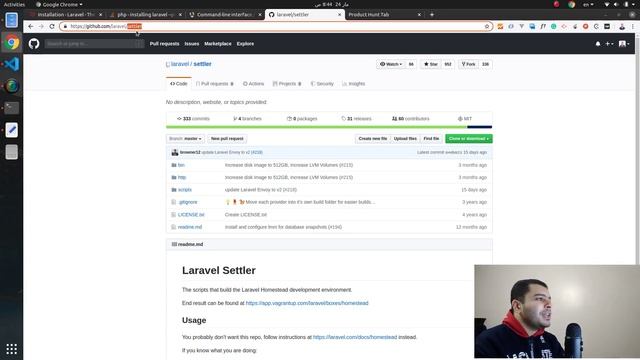View the MIT license

[x=464, y=118]
